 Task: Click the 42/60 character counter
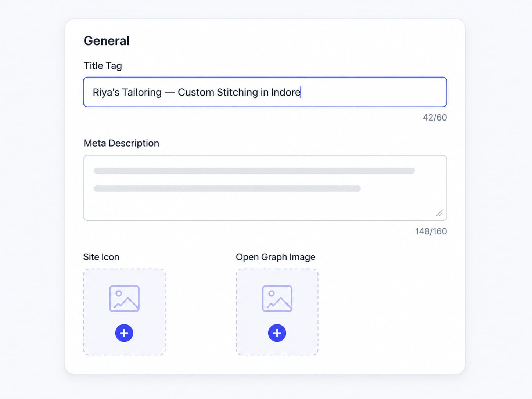coord(435,118)
